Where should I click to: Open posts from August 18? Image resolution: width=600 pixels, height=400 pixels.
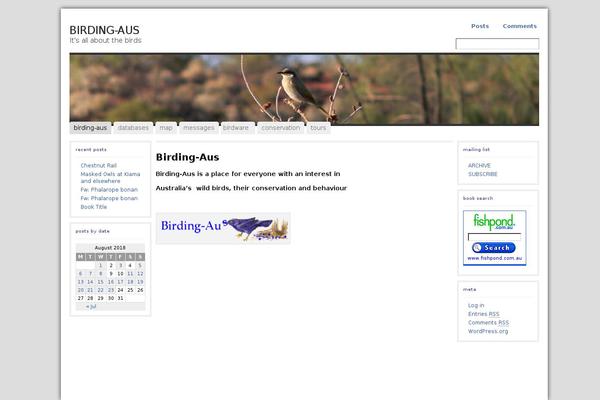(x=130, y=282)
